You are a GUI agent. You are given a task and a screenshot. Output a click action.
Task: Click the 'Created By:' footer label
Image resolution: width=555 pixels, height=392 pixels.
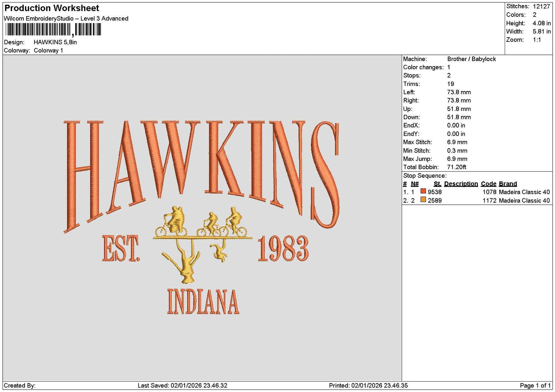20,385
